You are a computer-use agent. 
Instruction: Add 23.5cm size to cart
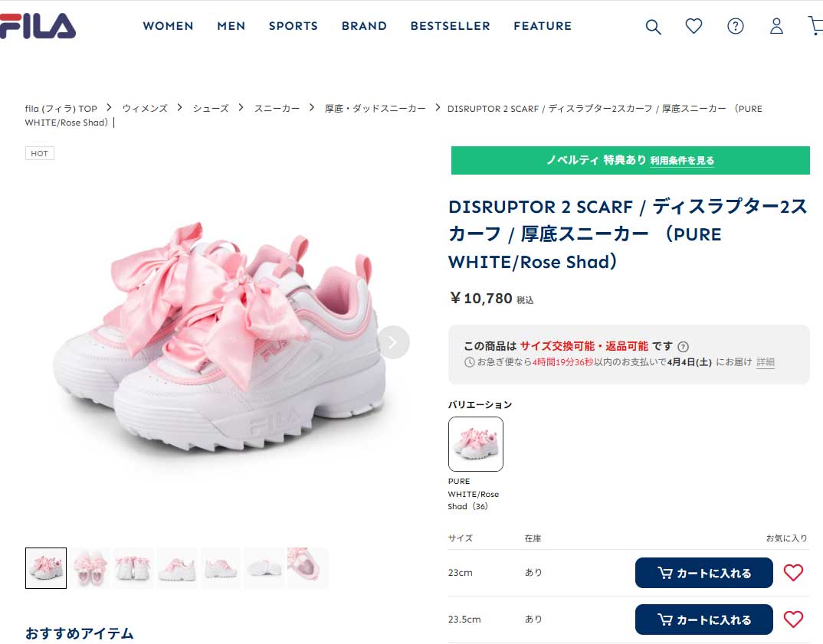[x=703, y=619]
